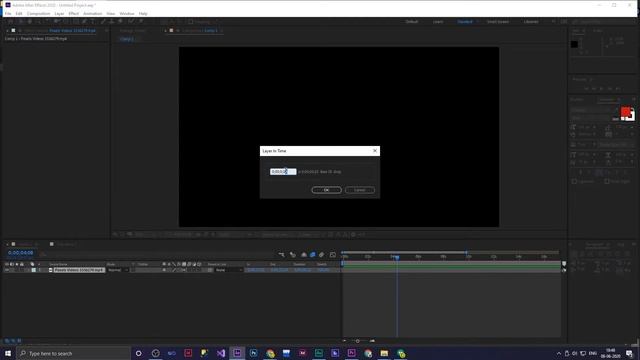Viewport: 640px width, 360px height.
Task: Toggle Hide Shy Layers icon in timeline
Action: [x=304, y=255]
